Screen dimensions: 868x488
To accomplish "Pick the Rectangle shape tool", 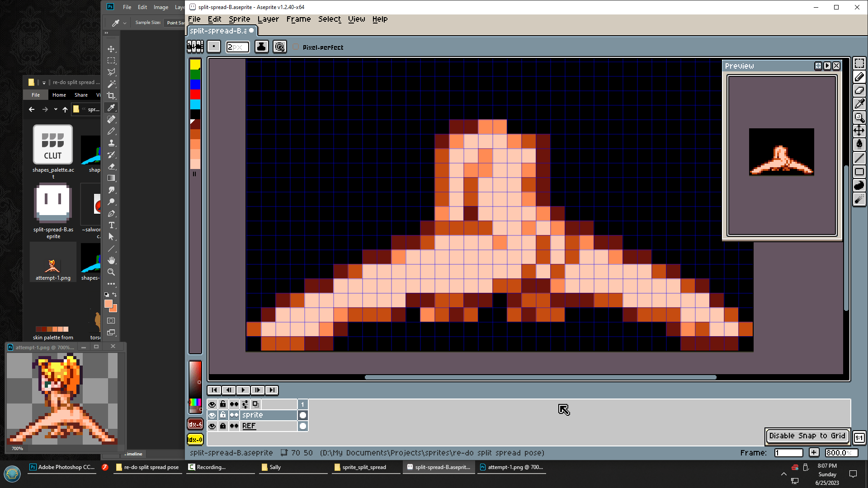I will (x=859, y=172).
